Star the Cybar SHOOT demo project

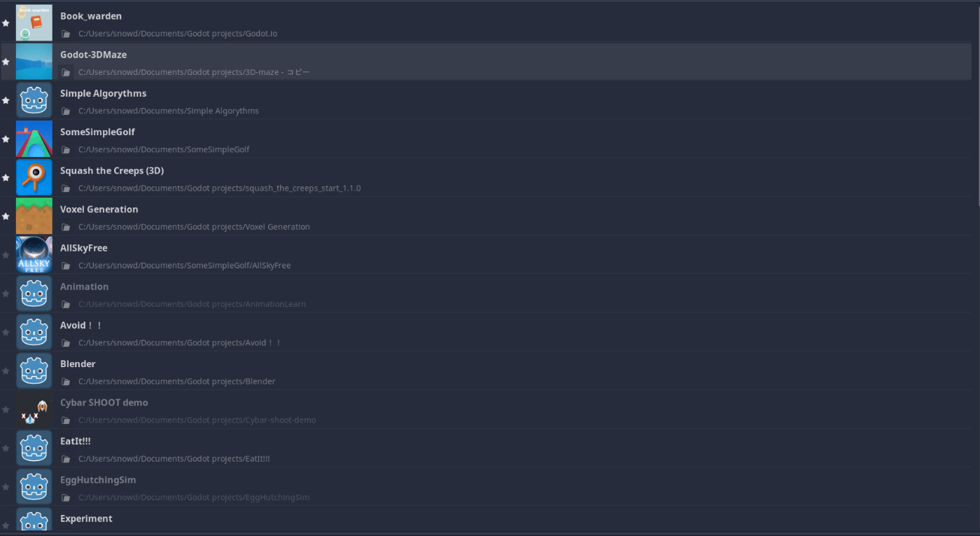[x=6, y=409]
